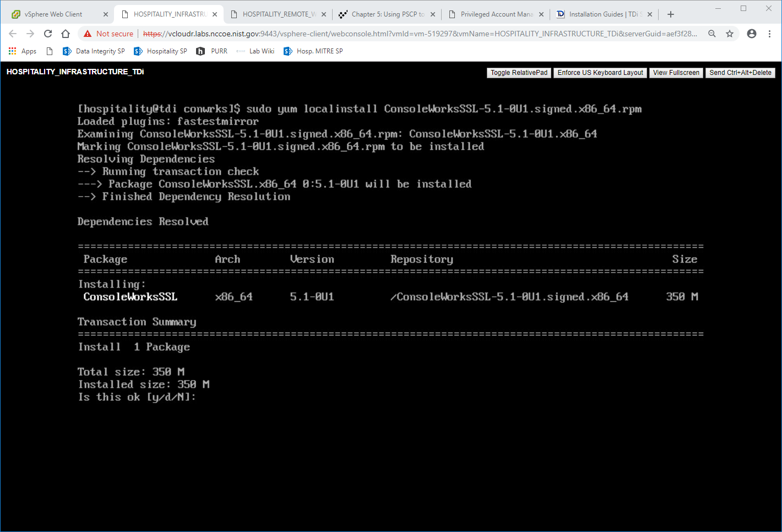Open the Lab Wiki bookmark
Image resolution: width=782 pixels, height=532 pixels.
256,51
